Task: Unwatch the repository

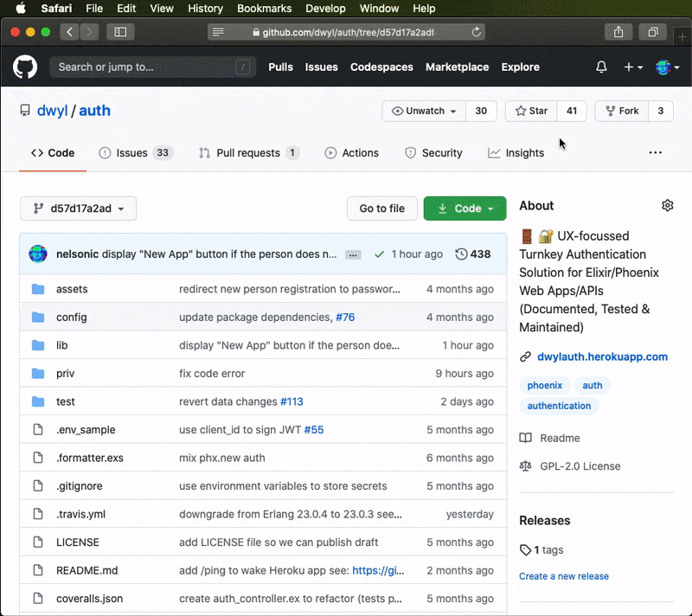Action: (x=423, y=111)
